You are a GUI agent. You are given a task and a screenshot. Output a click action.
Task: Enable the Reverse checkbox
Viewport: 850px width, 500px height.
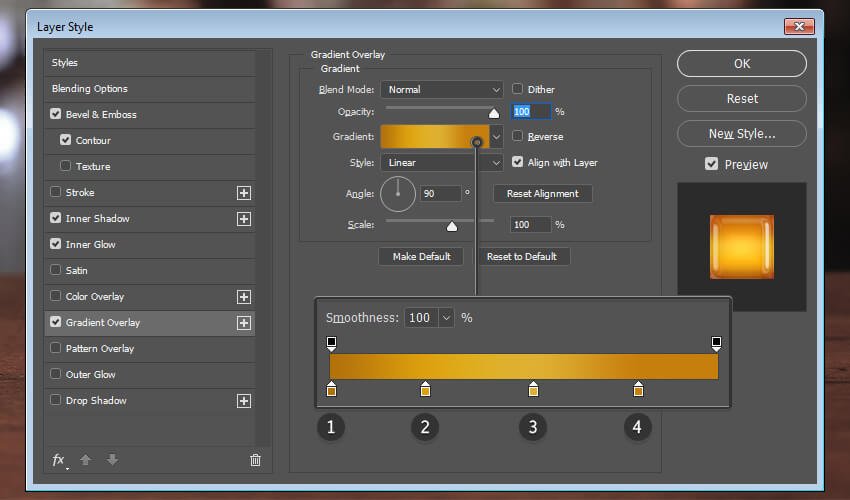pos(518,136)
